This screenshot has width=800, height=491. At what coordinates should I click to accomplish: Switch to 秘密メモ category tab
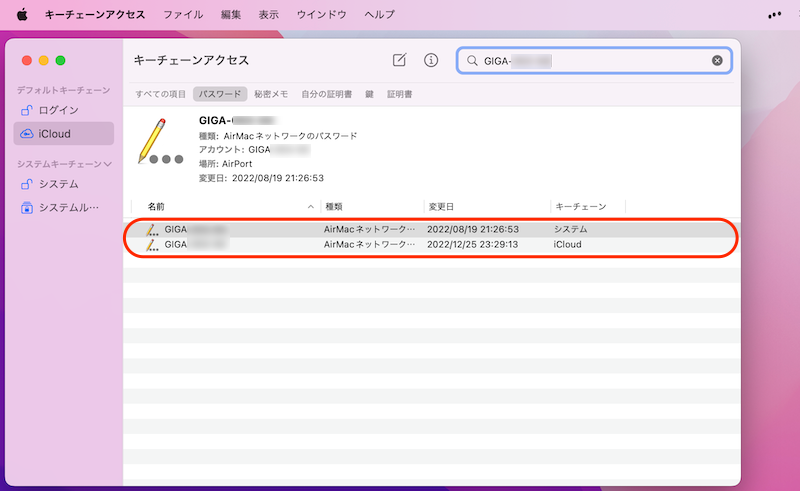click(270, 94)
